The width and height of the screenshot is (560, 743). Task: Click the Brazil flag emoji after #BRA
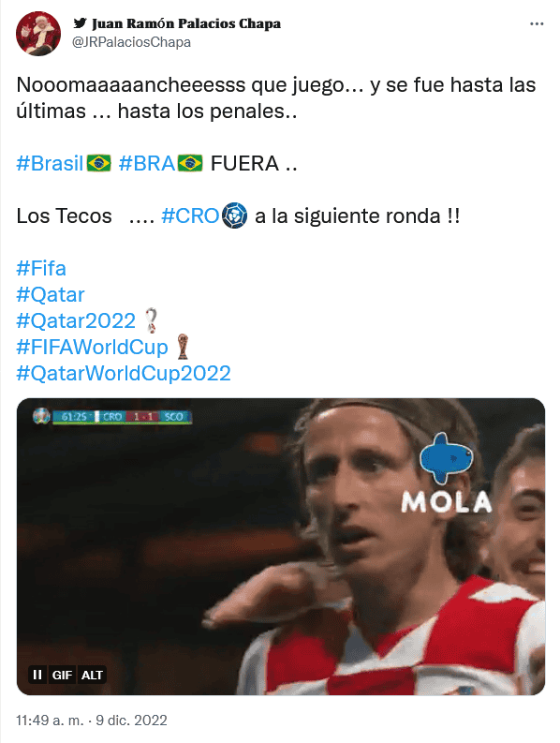(190, 163)
